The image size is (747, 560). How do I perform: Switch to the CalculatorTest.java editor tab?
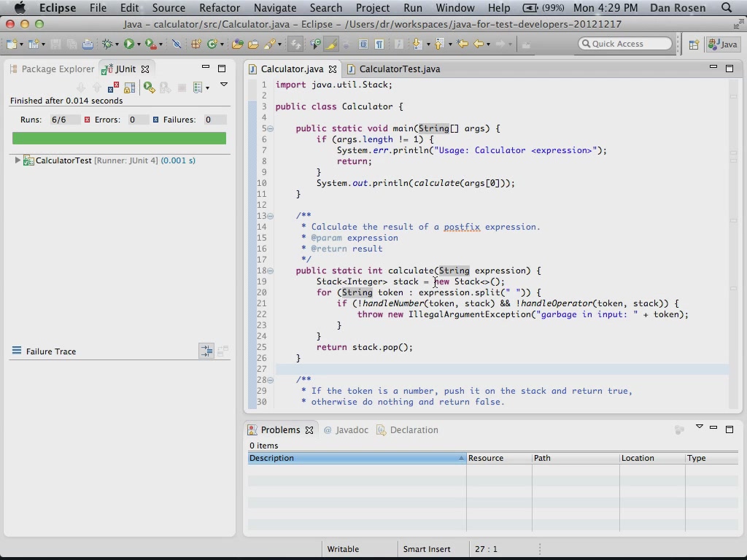pos(393,69)
